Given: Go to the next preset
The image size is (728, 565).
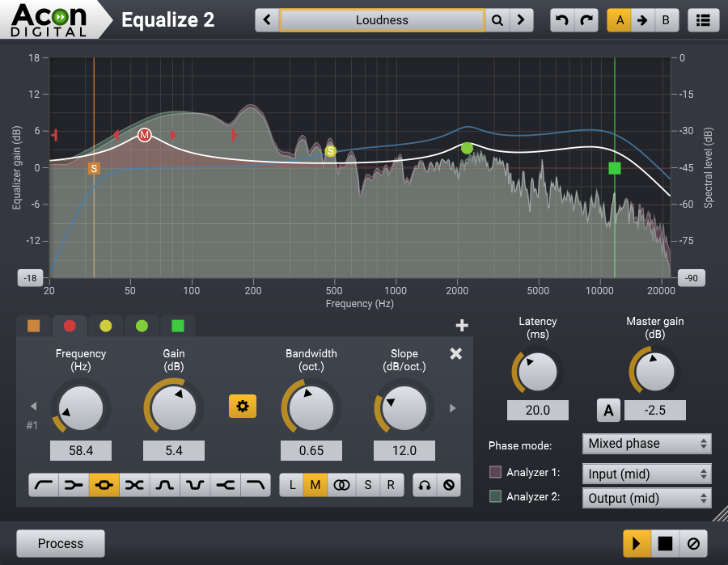Looking at the screenshot, I should (521, 20).
